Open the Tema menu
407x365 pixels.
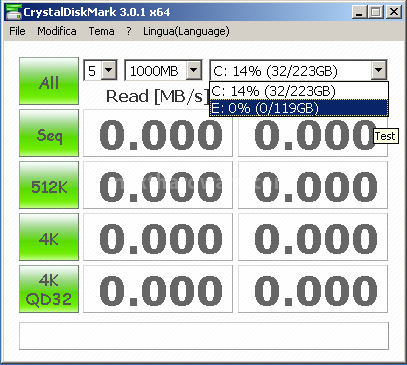tap(102, 31)
